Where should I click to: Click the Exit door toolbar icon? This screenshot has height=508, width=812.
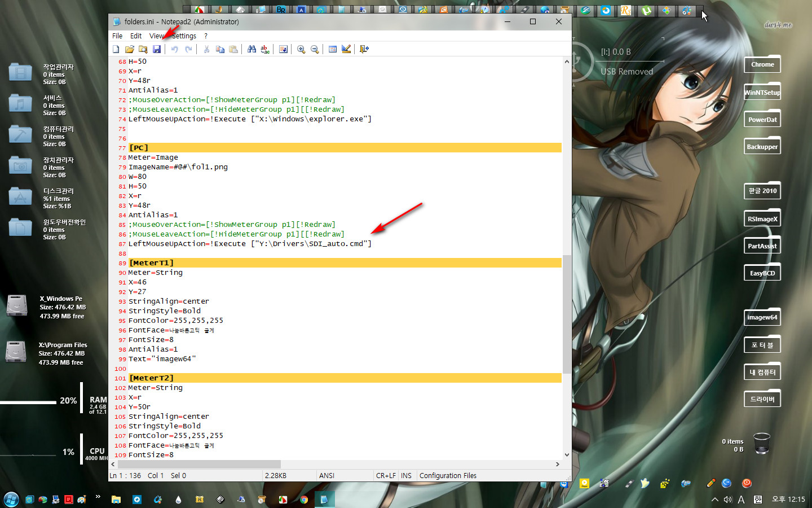point(364,49)
